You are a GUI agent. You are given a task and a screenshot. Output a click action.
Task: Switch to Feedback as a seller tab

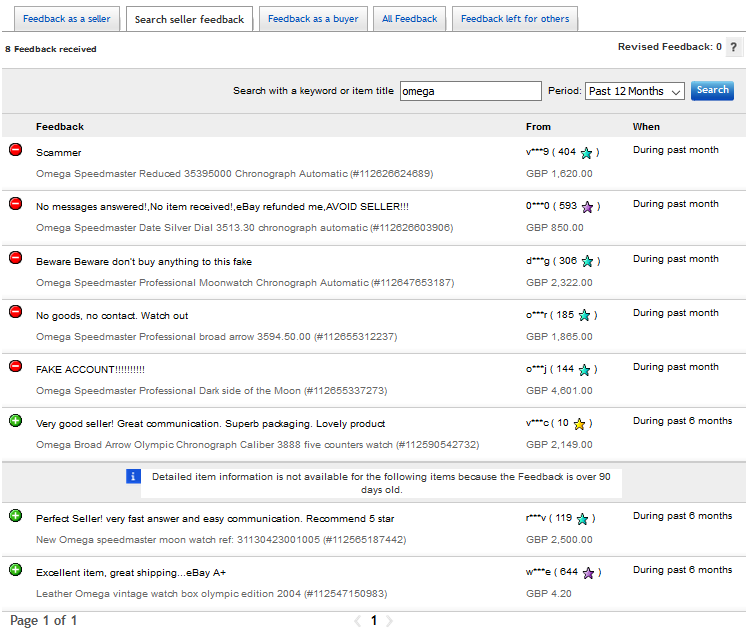pos(67,19)
